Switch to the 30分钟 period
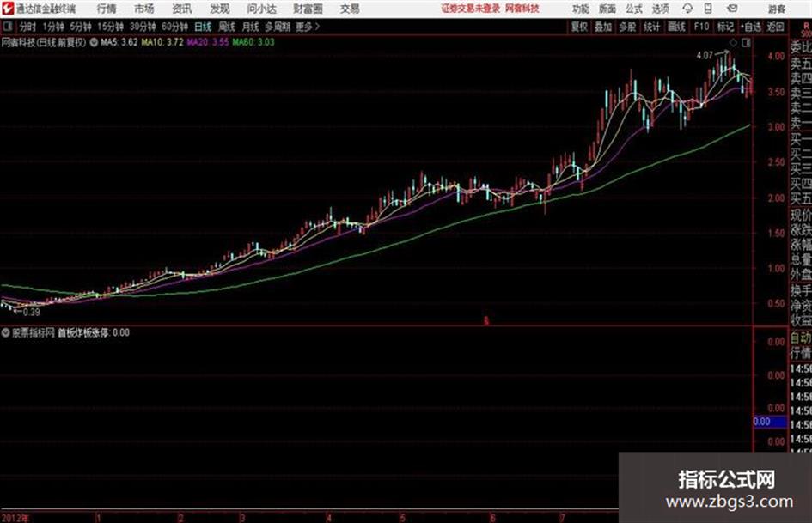The image size is (812, 523). 143,27
